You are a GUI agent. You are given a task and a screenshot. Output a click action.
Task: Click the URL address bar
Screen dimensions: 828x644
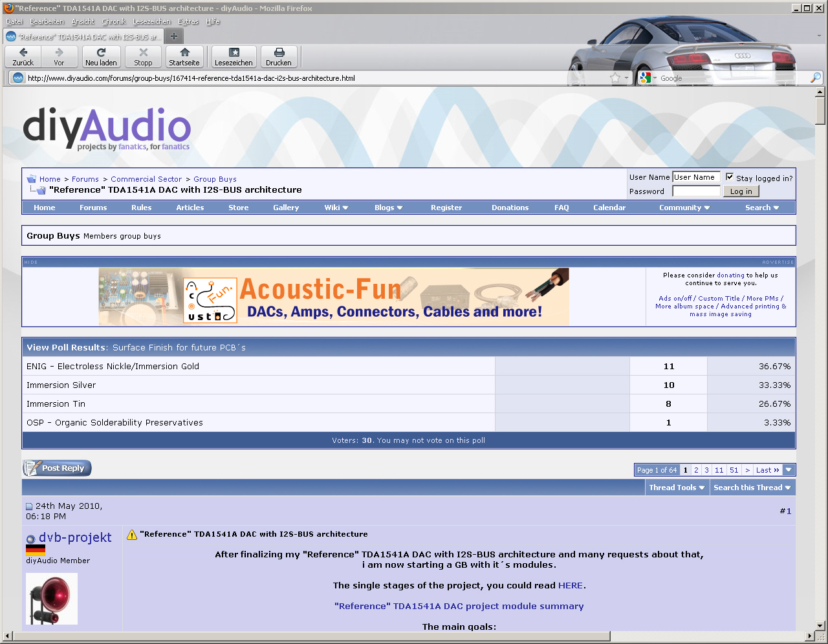[x=317, y=78]
